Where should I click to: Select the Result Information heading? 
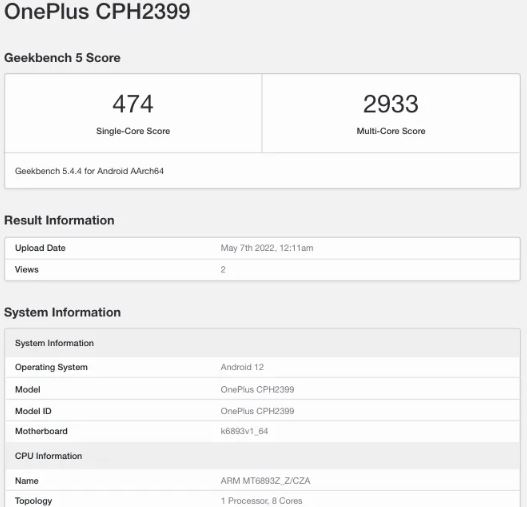point(59,220)
